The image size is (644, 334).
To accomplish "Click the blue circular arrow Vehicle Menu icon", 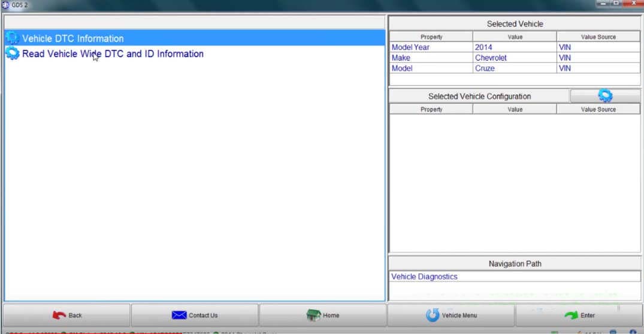I will pos(433,315).
